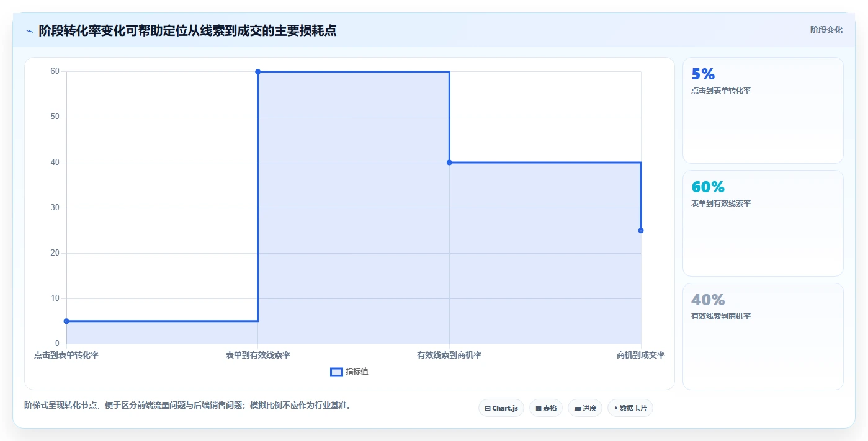Click the 阶段变化 label in the header
Image resolution: width=868 pixels, height=441 pixels.
click(826, 30)
